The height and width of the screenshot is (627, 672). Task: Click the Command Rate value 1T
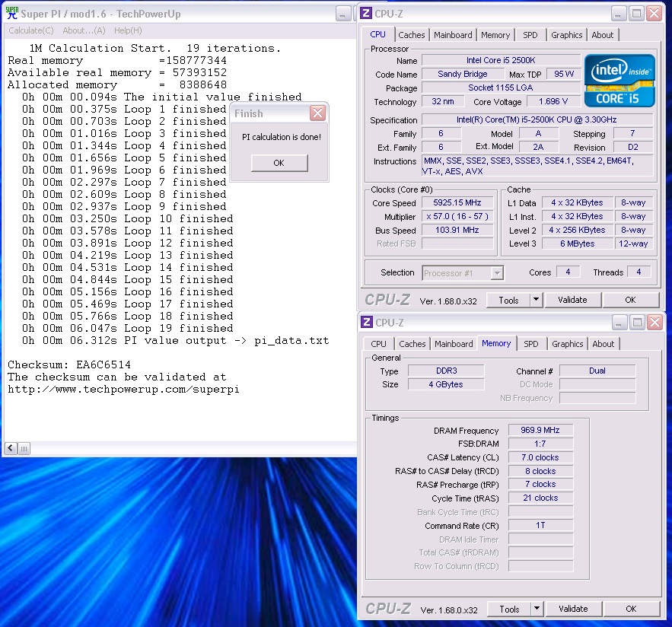coord(540,526)
